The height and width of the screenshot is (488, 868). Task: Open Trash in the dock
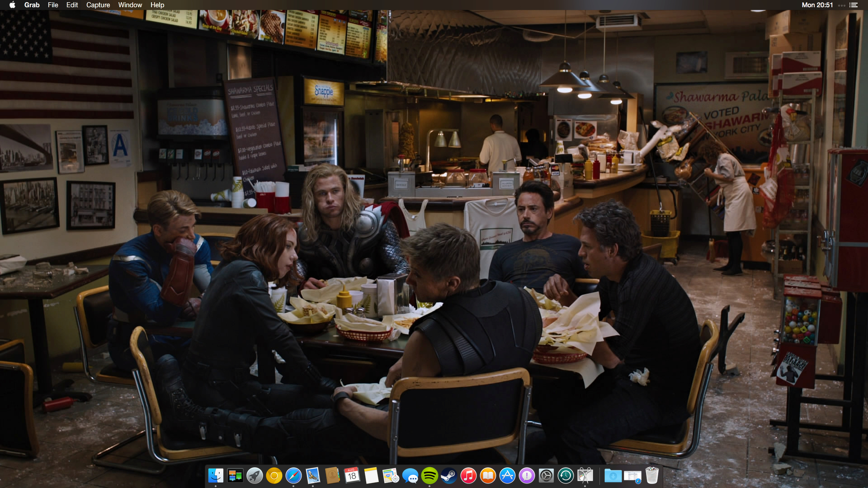coord(652,475)
